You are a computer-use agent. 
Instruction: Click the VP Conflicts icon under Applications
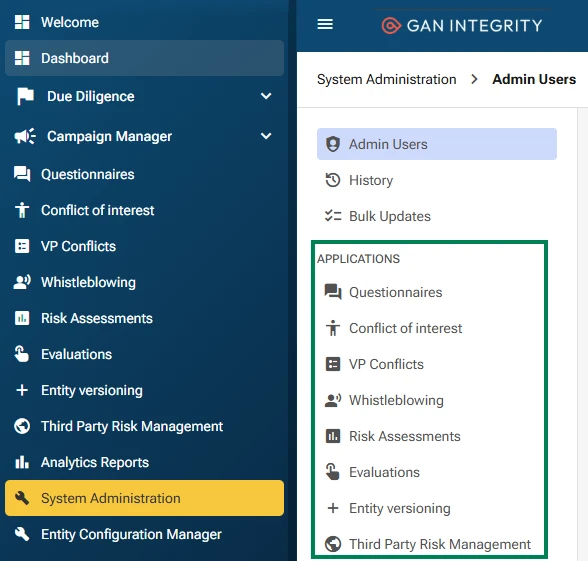click(333, 364)
